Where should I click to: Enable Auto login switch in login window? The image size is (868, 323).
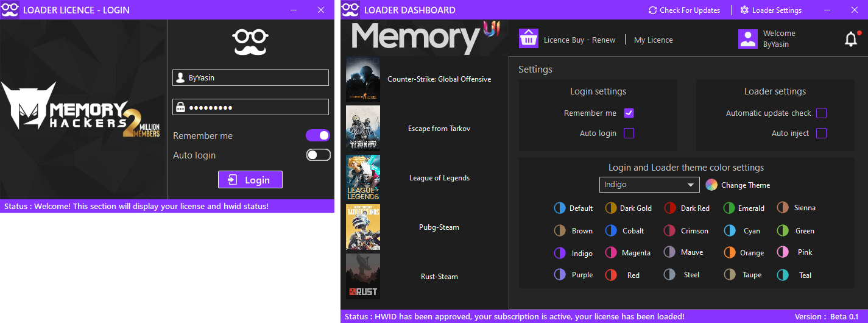pyautogui.click(x=318, y=155)
